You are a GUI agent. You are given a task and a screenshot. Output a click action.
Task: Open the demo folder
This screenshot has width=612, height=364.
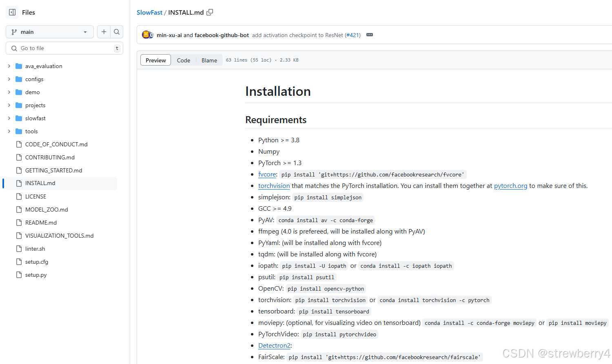coord(33,92)
